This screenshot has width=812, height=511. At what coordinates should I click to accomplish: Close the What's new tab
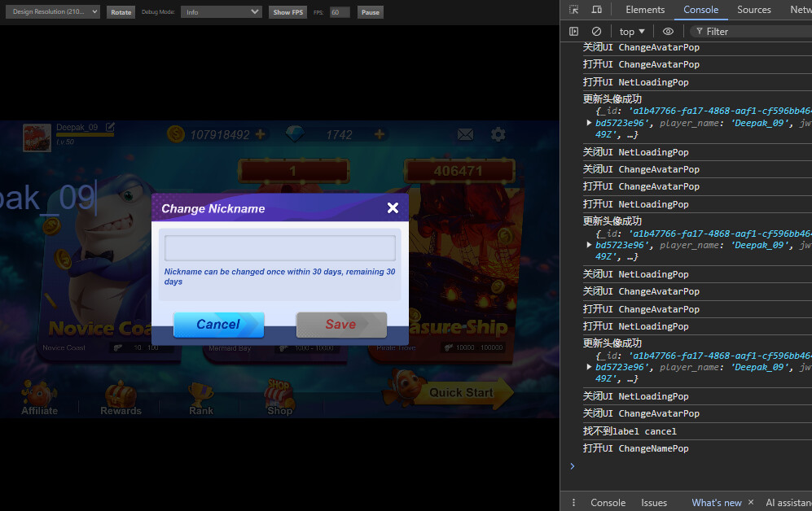click(x=751, y=502)
